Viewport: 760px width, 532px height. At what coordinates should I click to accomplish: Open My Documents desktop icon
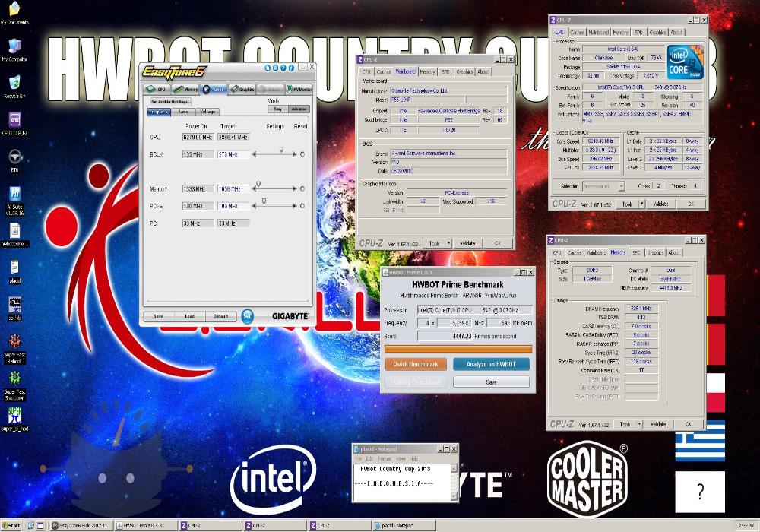(14, 11)
